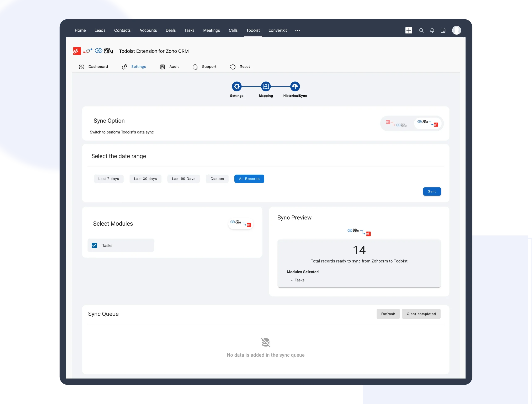Click the HistoricalSync cloud step icon

tap(295, 86)
